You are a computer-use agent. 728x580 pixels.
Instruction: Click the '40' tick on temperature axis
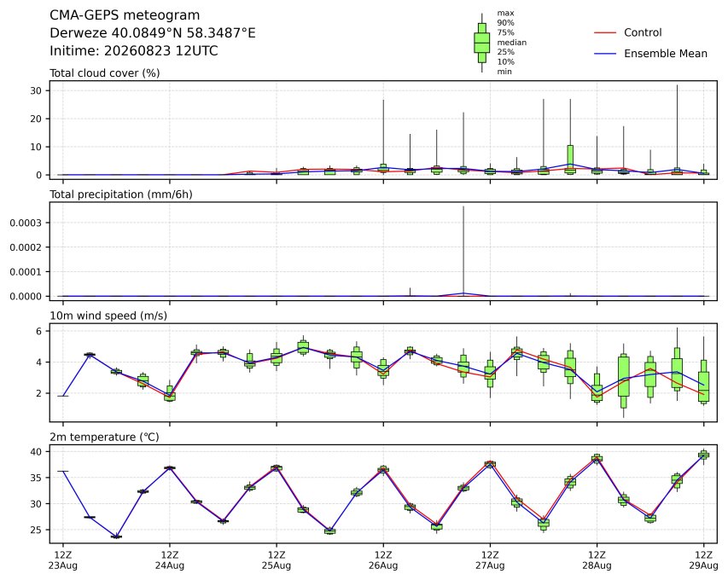click(36, 452)
